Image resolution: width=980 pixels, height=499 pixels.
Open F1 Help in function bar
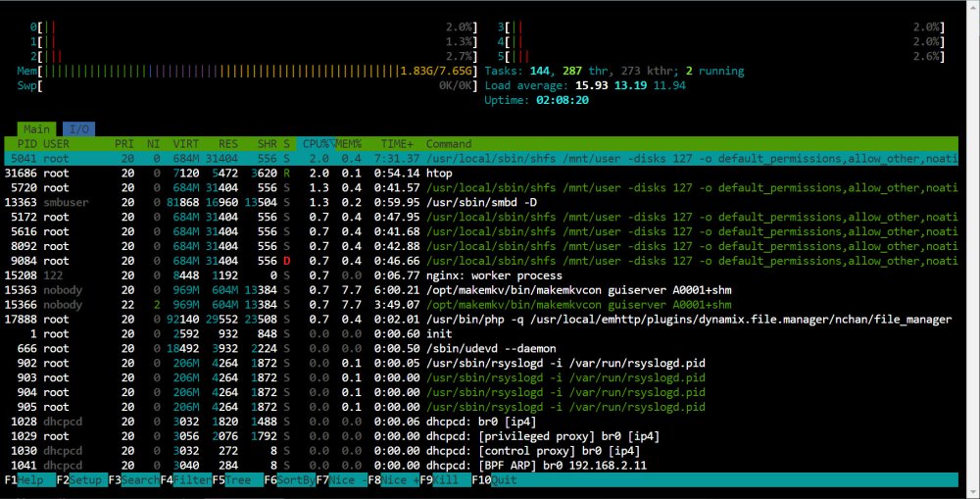[x=30, y=480]
